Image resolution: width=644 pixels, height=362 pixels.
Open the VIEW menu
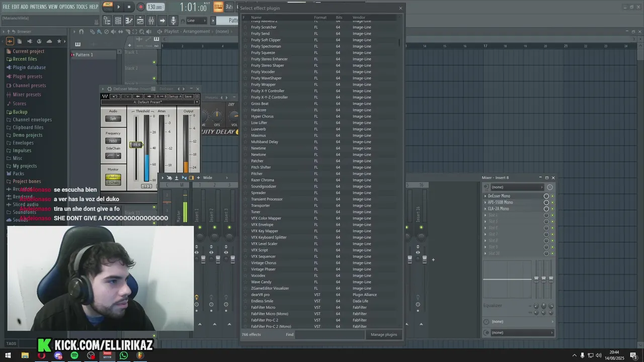53,7
